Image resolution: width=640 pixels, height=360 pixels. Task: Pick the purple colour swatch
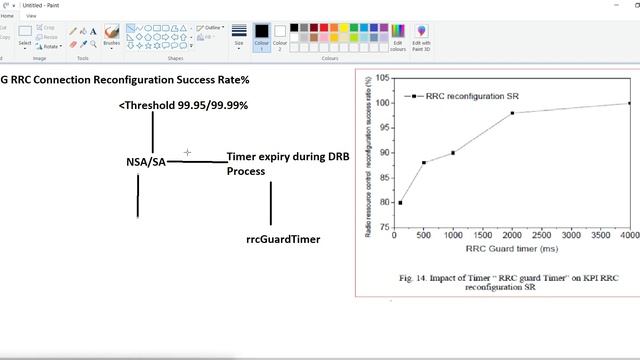point(384,28)
